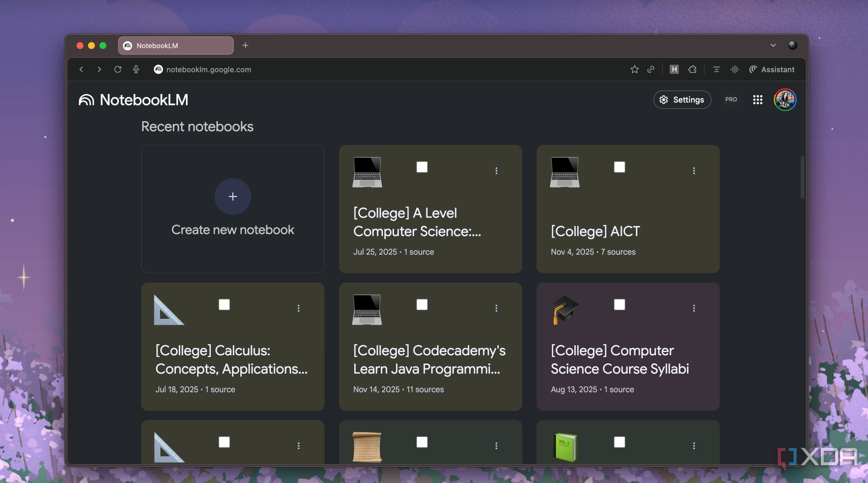
Task: Open the Google apps grid
Action: pyautogui.click(x=758, y=100)
